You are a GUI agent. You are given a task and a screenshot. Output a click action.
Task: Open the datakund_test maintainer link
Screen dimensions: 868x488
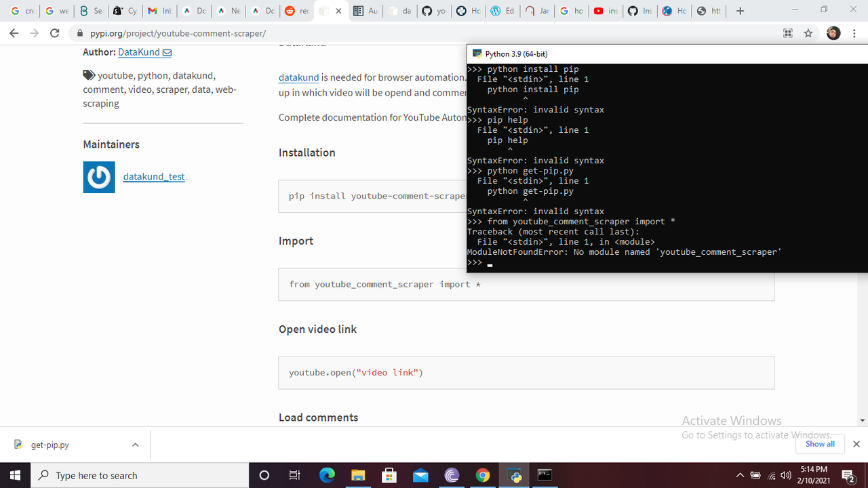coord(154,176)
